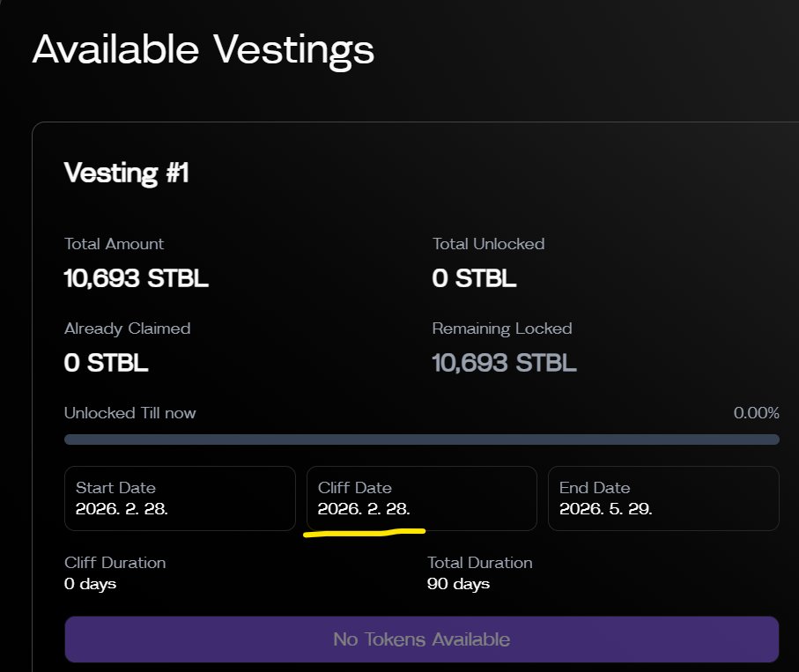The image size is (799, 672).
Task: Click the greyed 10,693 STBL Remaining Locked value
Action: (504, 362)
